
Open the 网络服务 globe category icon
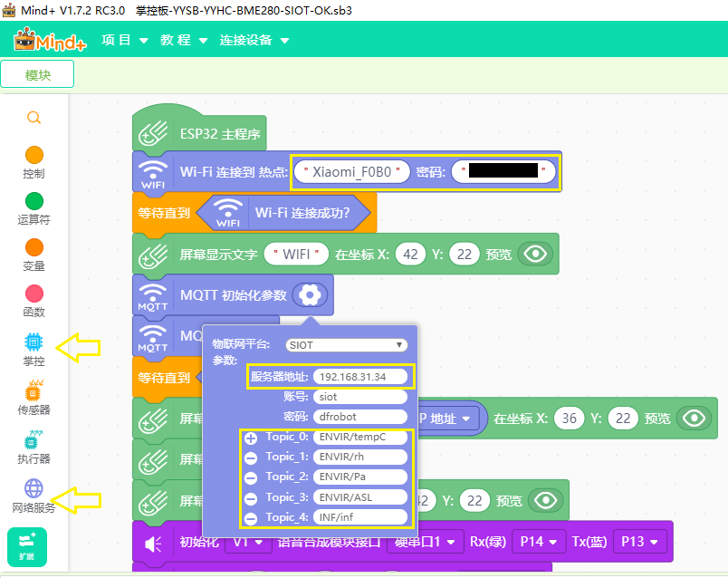34,488
